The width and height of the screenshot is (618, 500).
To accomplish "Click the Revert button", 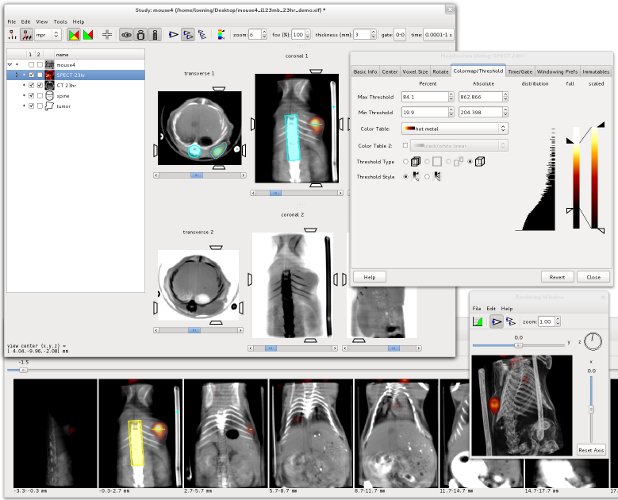I will click(558, 276).
